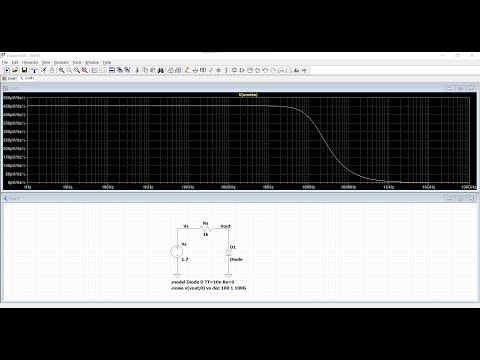Click the .noise simulation directive text
This screenshot has height=360, width=480.
pos(208,288)
